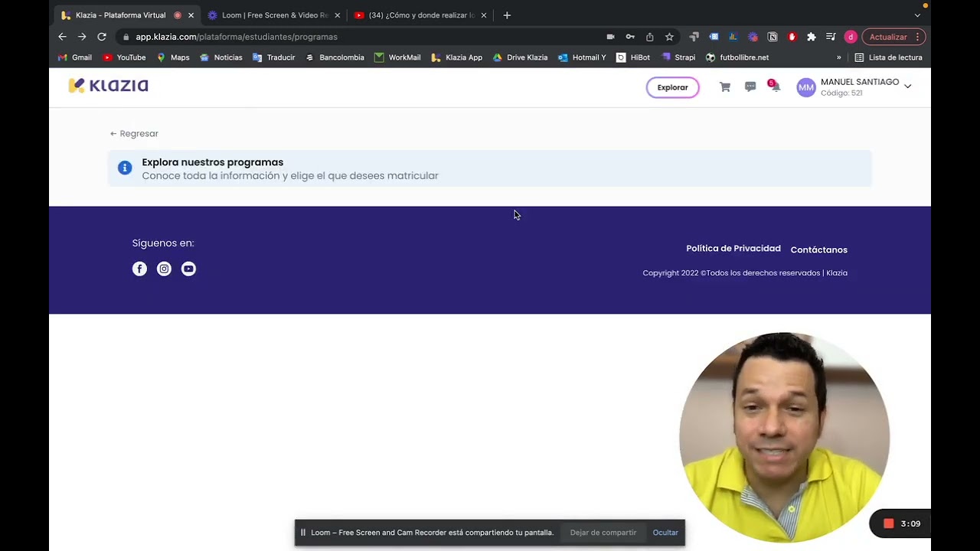Screen dimensions: 980x551
Task: Hide the Loom sharing bar with Ocultar
Action: coord(665,533)
